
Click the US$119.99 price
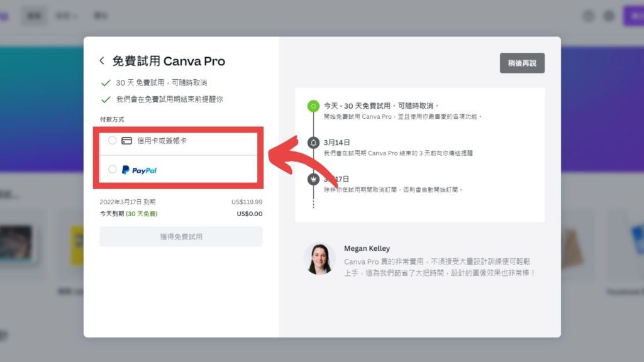coord(247,202)
